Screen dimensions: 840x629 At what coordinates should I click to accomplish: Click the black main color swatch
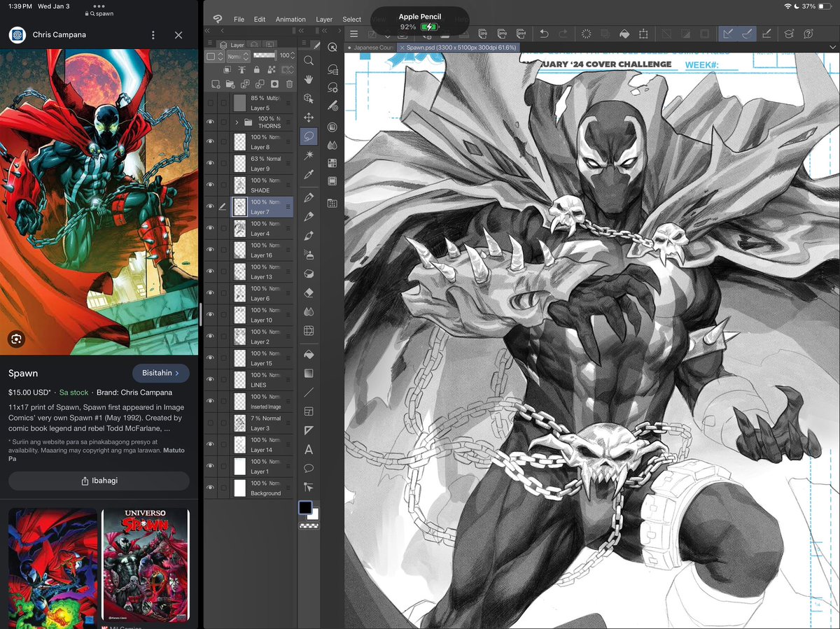pyautogui.click(x=305, y=507)
